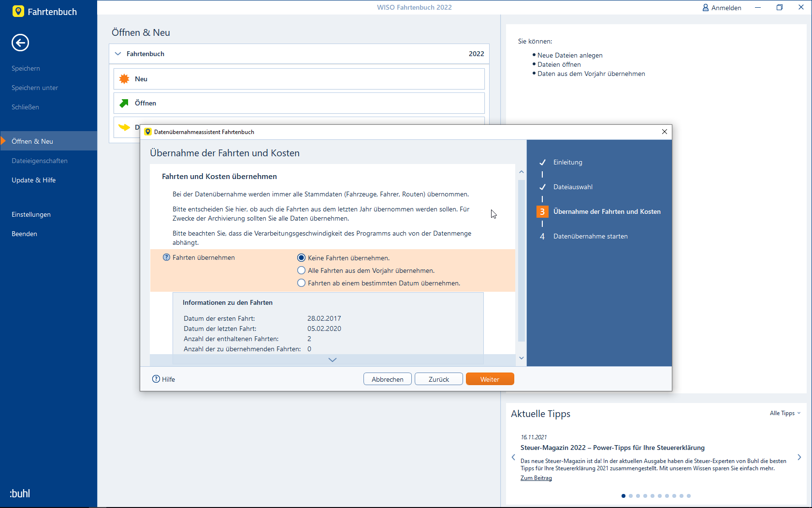This screenshot has width=812, height=508.
Task: Click the date value 05.02.2020
Action: click(324, 329)
